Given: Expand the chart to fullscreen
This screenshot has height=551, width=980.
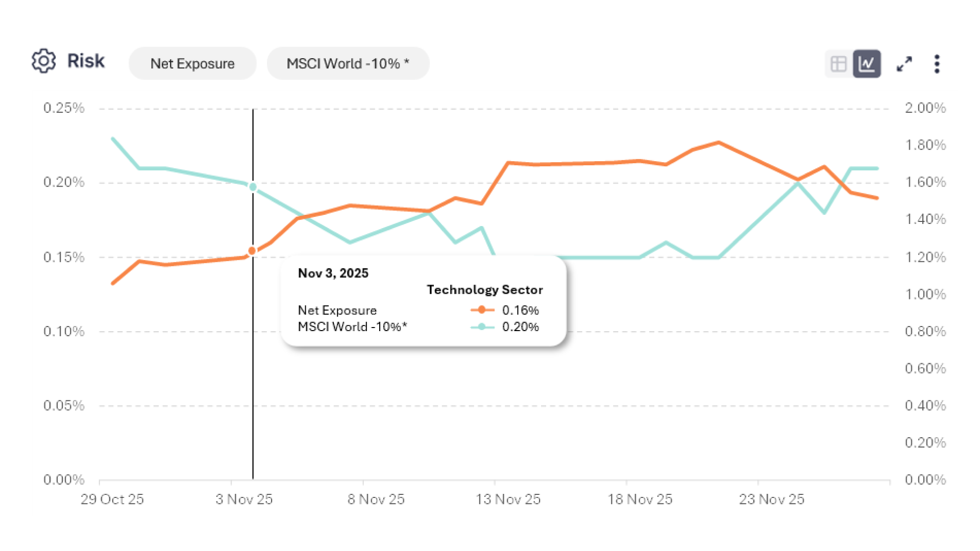Looking at the screenshot, I should 904,64.
